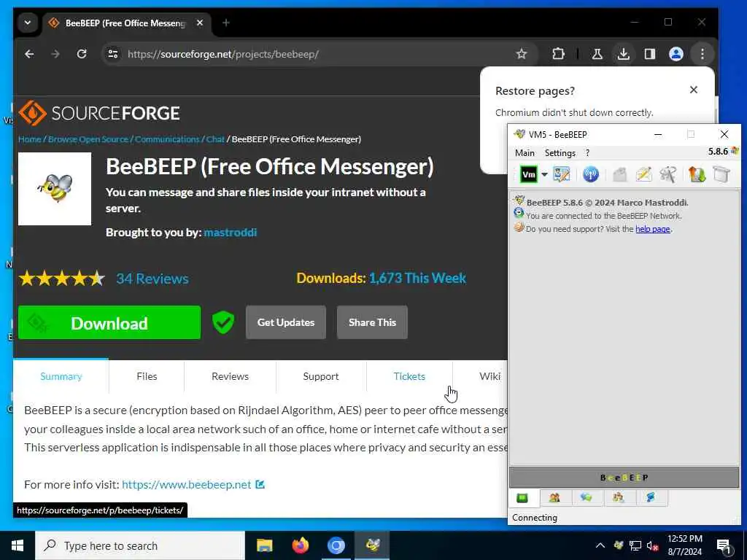Click the Chrome Labs flask icon
The image size is (747, 560).
[x=597, y=54]
